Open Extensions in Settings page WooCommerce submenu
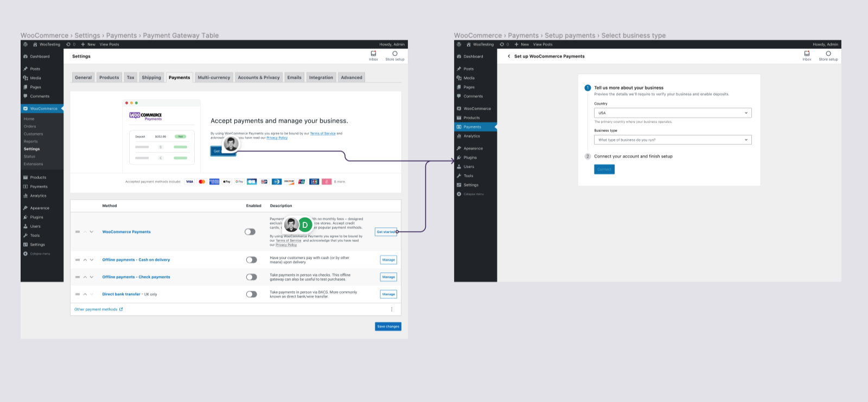The width and height of the screenshot is (868, 402). (33, 164)
